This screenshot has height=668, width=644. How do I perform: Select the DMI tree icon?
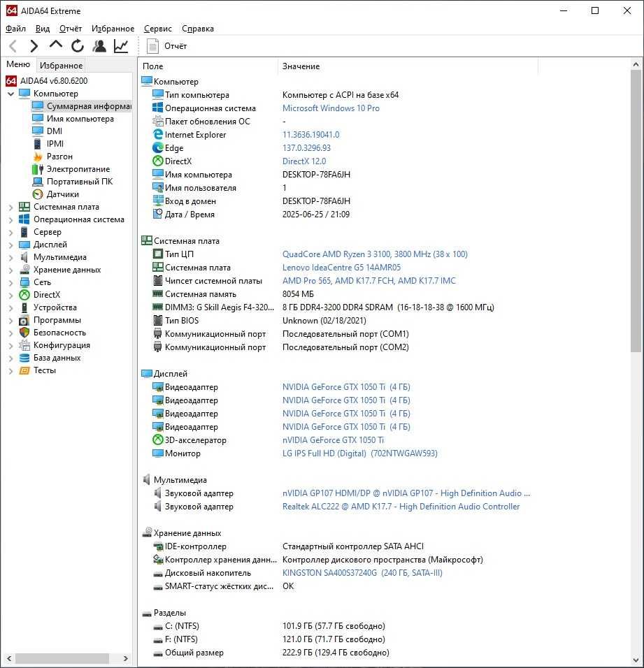[38, 131]
